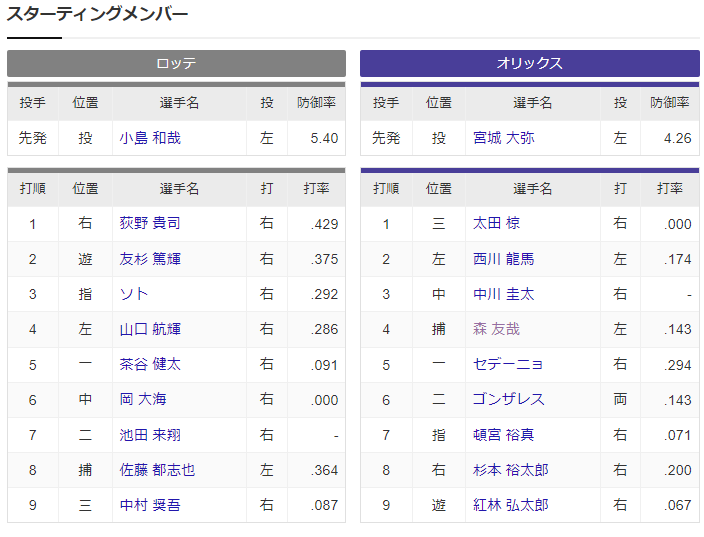Click position 指 in 頓宮 row
This screenshot has height=537, width=704.
click(x=439, y=435)
